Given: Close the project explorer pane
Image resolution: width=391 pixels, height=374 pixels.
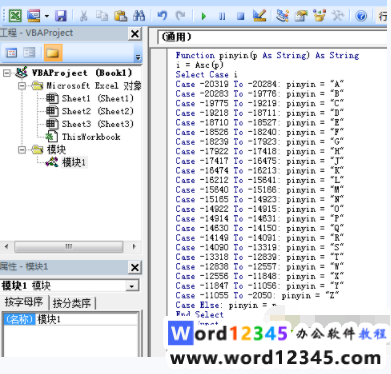Looking at the screenshot, I should (x=135, y=34).
